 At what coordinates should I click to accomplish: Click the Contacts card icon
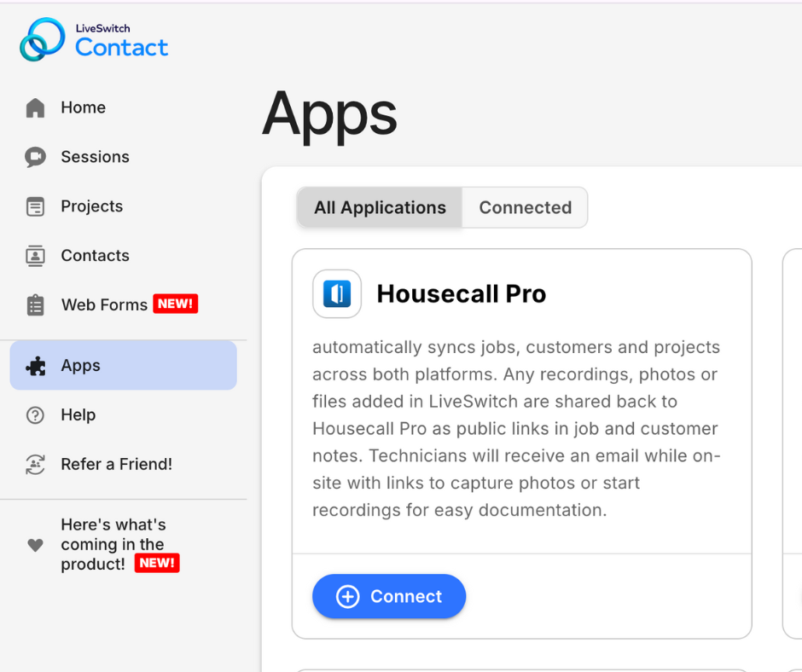tap(35, 256)
